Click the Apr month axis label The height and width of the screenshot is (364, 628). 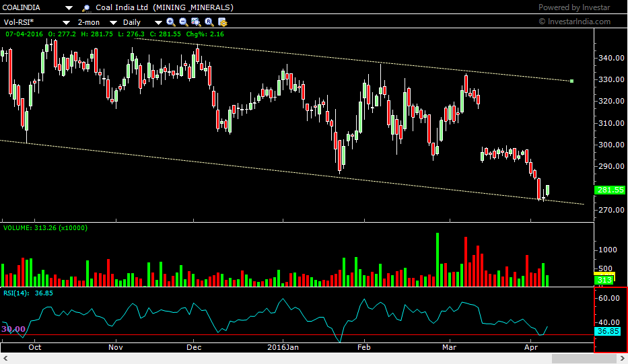coord(531,347)
